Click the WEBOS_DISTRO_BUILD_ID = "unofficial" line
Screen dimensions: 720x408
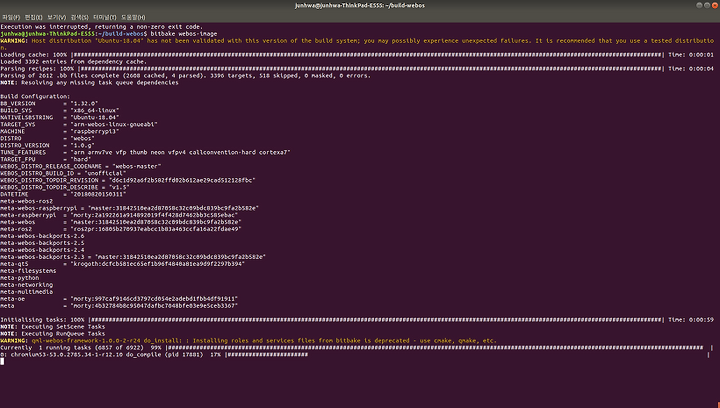(63, 173)
